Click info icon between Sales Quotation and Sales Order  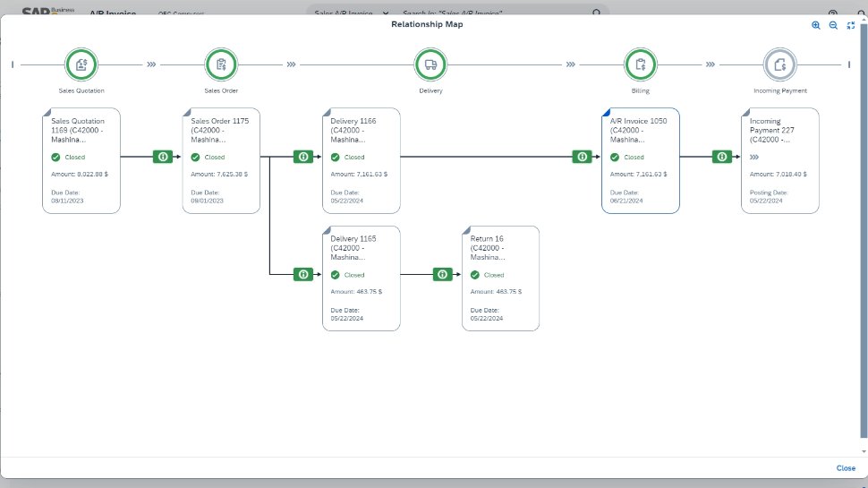(x=163, y=157)
